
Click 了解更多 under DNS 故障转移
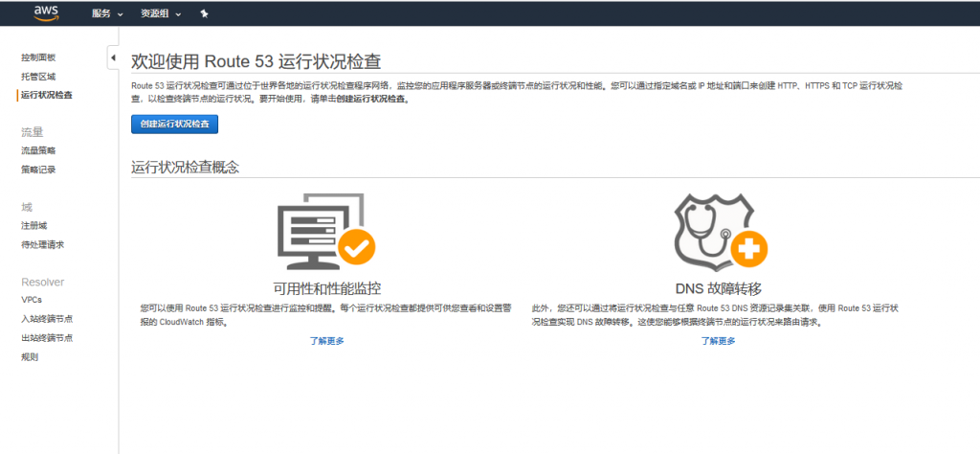point(718,341)
